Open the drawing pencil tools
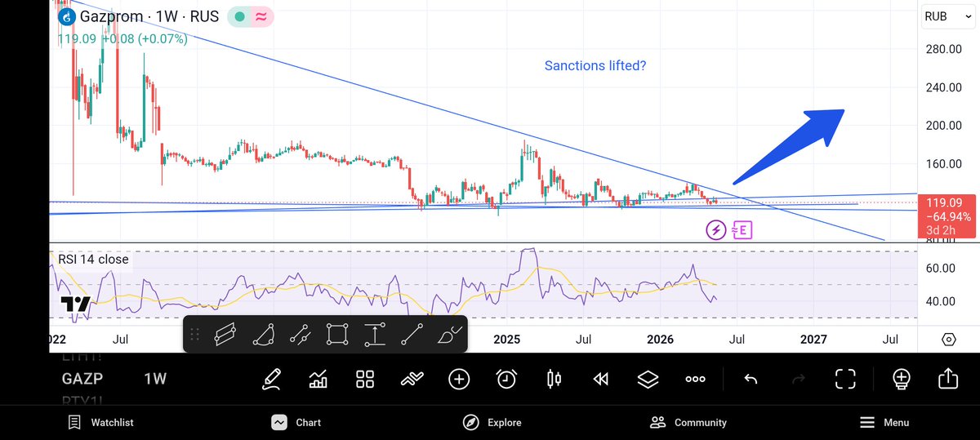The height and width of the screenshot is (440, 980). tap(271, 379)
